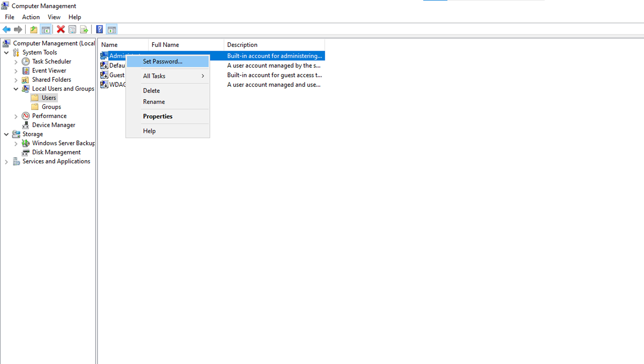
Task: Open the Action menu in menu bar
Action: (x=31, y=17)
